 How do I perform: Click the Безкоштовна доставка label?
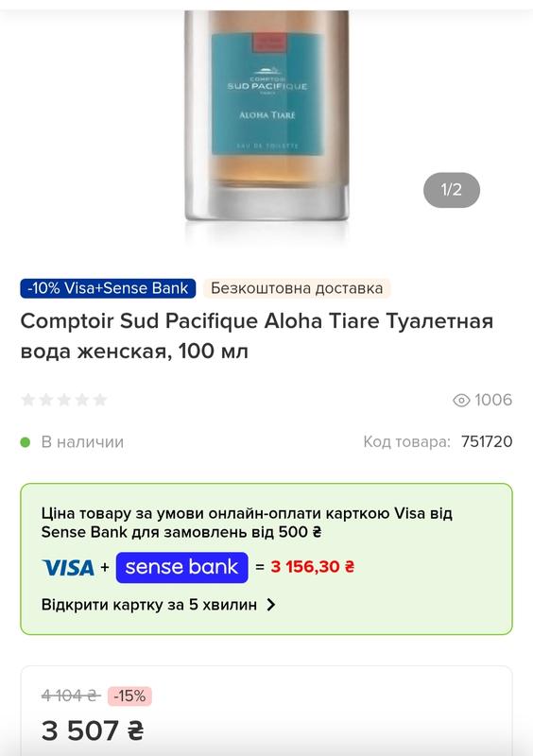(297, 288)
